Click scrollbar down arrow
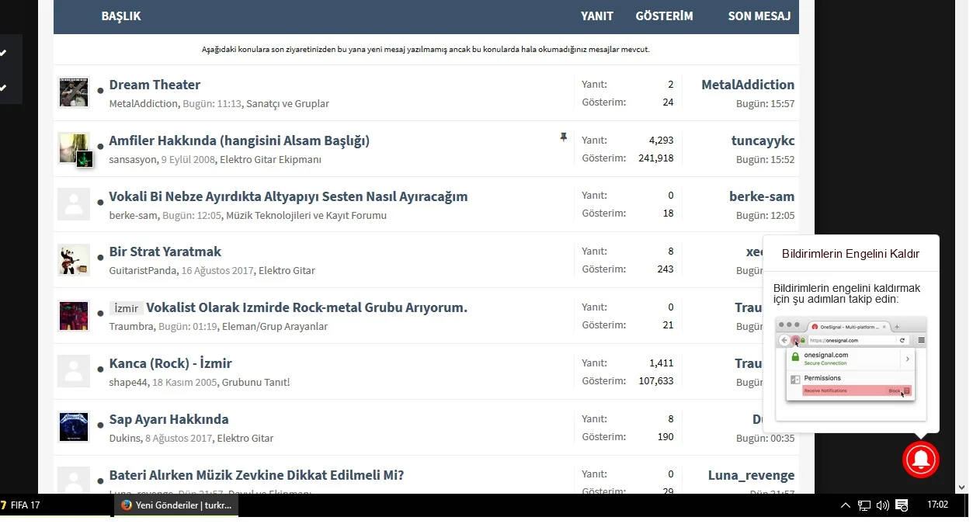Image resolution: width=980 pixels, height=524 pixels. tap(961, 488)
